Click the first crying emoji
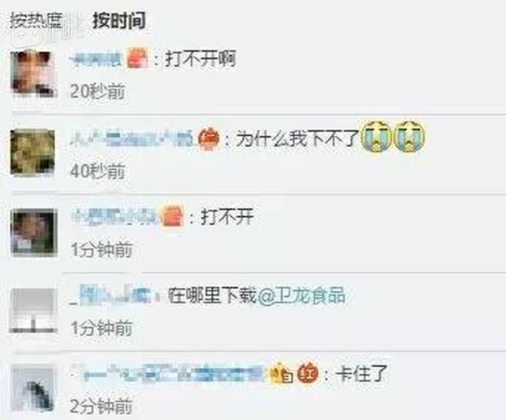Viewport: 506px width, 420px height. click(x=376, y=136)
